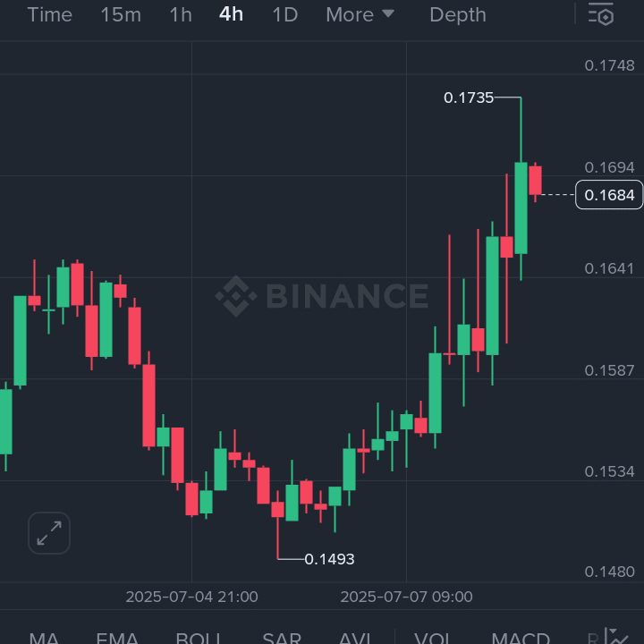The image size is (644, 644).
Task: Enable the MACD sub-indicator
Action: (521, 639)
